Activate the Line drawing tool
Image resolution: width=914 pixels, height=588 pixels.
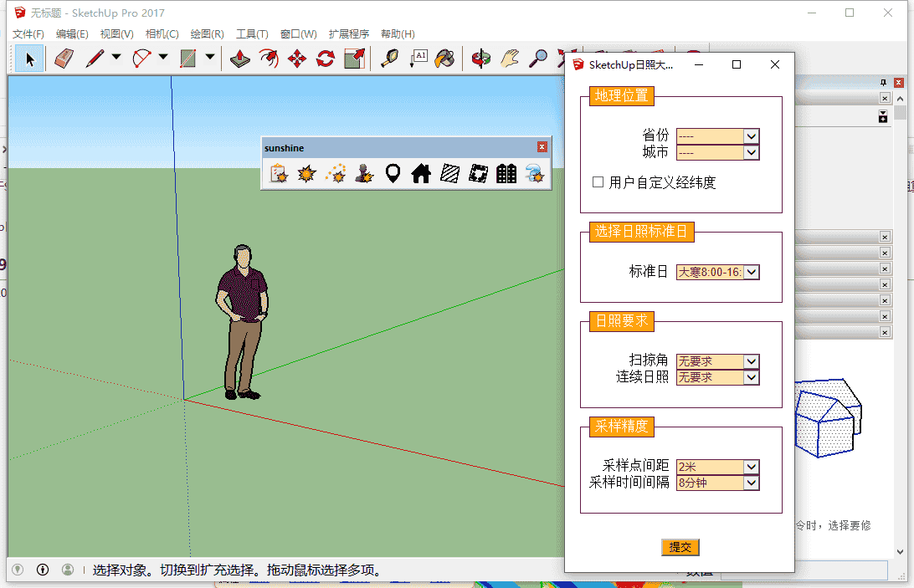coord(95,59)
